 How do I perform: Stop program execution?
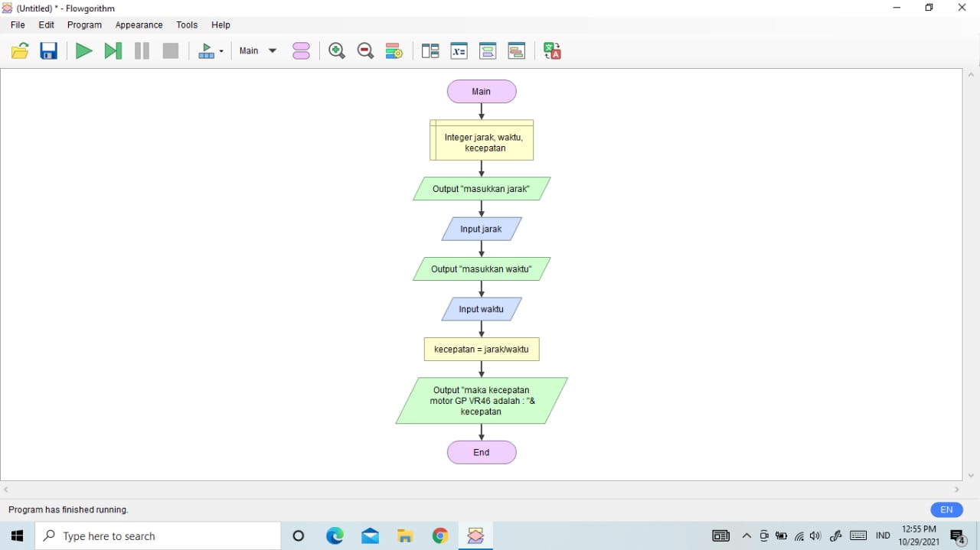pos(170,50)
